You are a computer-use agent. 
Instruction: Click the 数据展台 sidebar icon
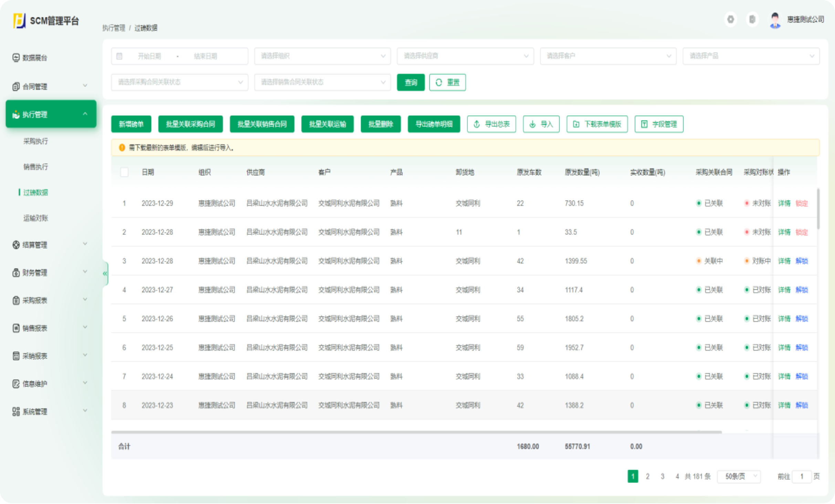(16, 57)
